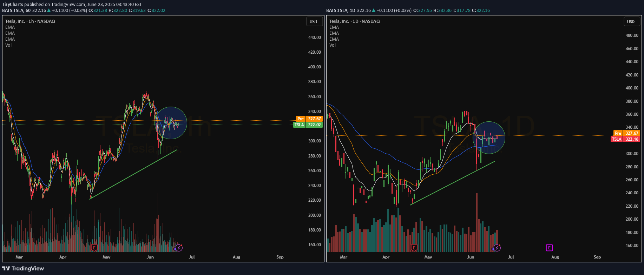Click the red TSLA 322.16 price label
644x275 pixels.
click(625, 139)
